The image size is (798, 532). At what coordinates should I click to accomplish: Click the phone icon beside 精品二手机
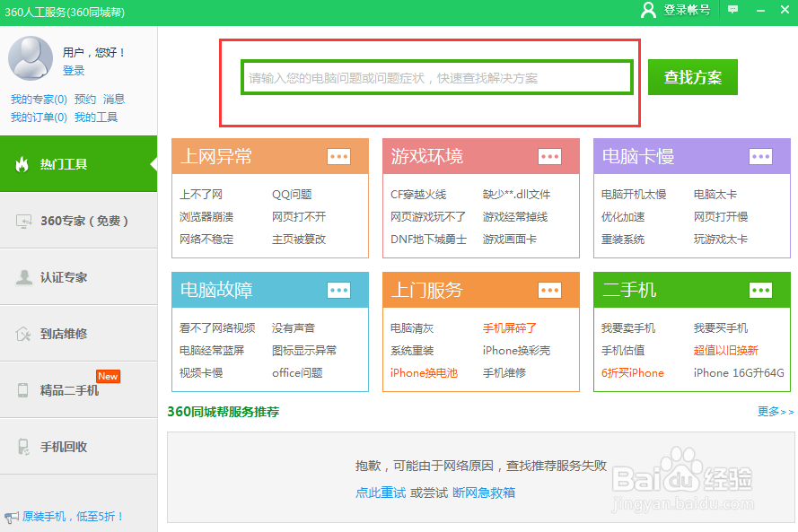click(x=23, y=390)
